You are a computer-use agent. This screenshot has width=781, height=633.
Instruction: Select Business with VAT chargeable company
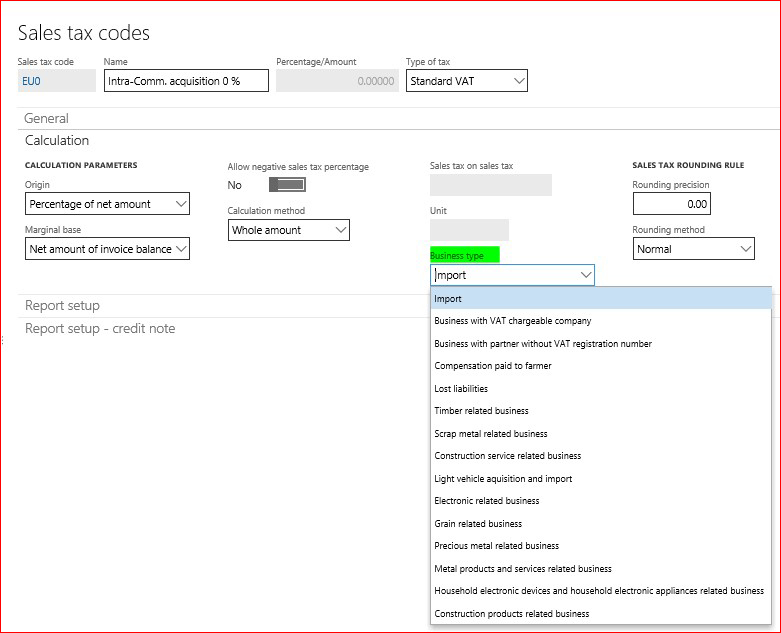[601, 321]
